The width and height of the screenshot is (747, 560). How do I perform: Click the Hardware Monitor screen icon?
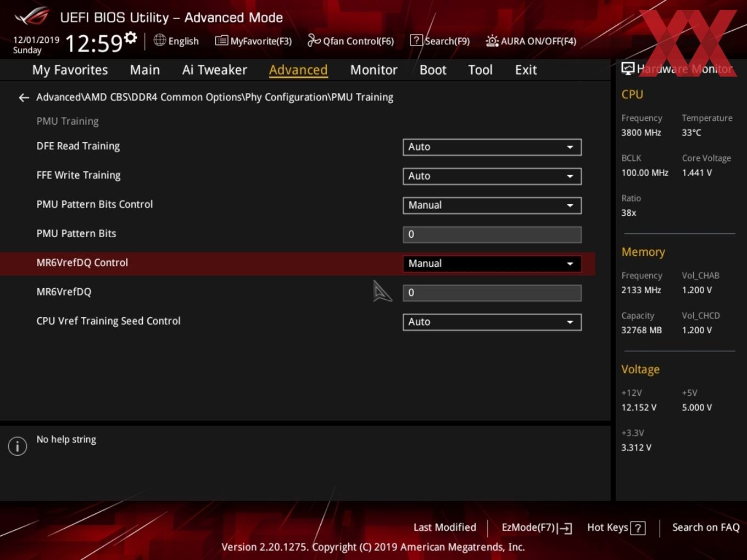[x=628, y=69]
